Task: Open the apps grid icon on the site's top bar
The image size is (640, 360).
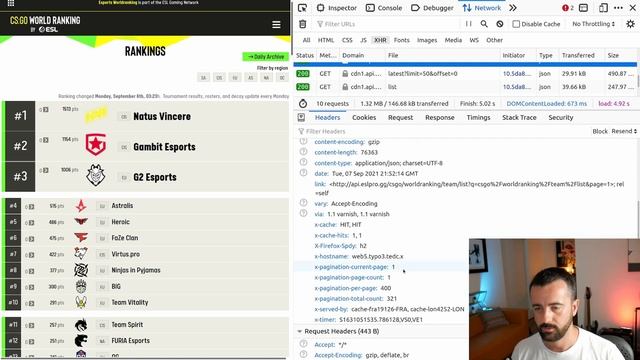Action: coord(11,3)
